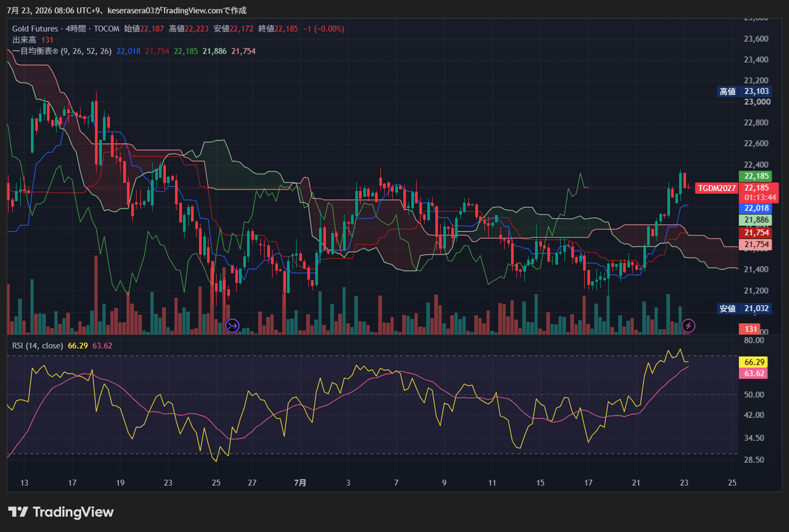Click the green 22,185 price-scale label
This screenshot has width=789, height=532.
(755, 176)
